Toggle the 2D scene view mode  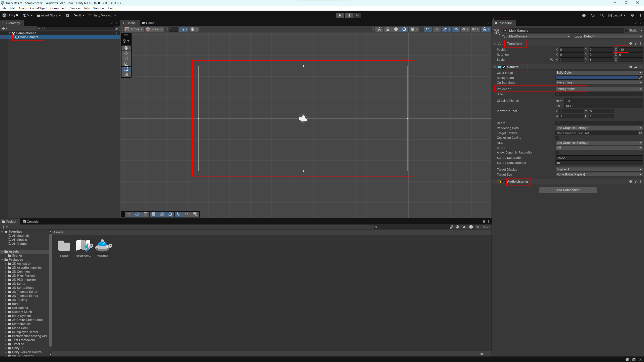point(427,29)
